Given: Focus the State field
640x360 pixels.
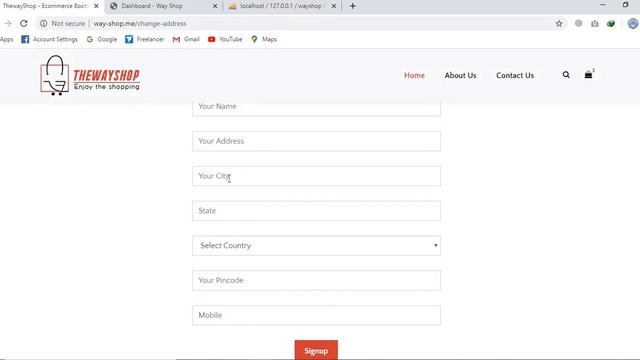Looking at the screenshot, I should point(316,211).
